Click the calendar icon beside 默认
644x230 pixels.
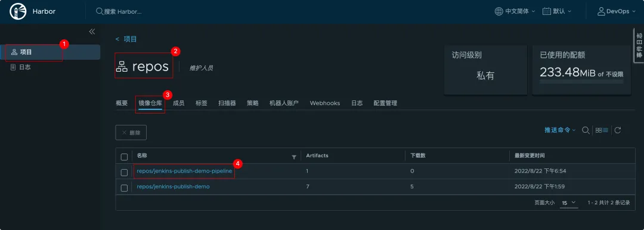coord(547,11)
